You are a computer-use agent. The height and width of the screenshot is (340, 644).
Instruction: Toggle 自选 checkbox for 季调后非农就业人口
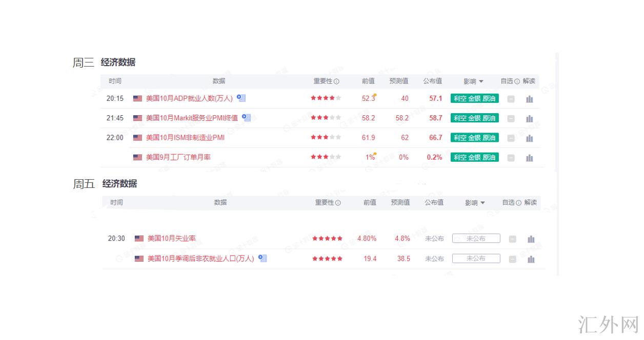click(512, 259)
